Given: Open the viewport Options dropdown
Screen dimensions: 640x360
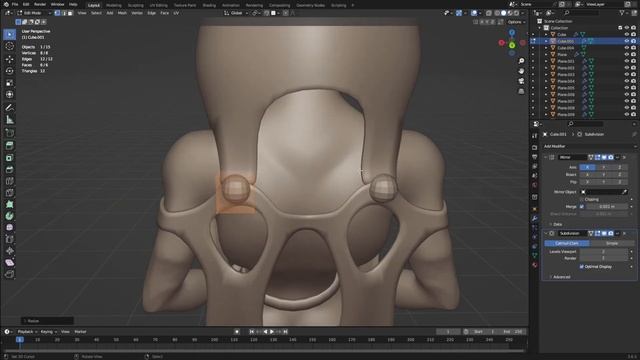Looking at the screenshot, I should (516, 22).
